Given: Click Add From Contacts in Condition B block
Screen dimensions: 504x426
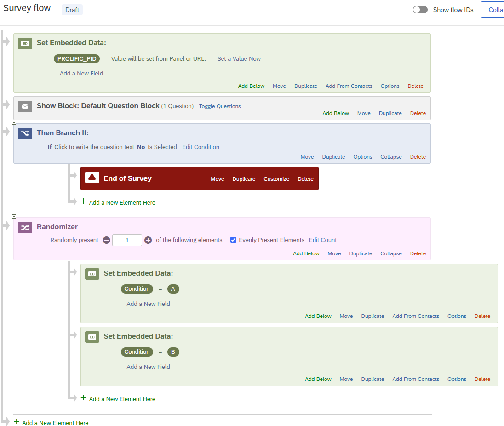Looking at the screenshot, I should [x=416, y=379].
